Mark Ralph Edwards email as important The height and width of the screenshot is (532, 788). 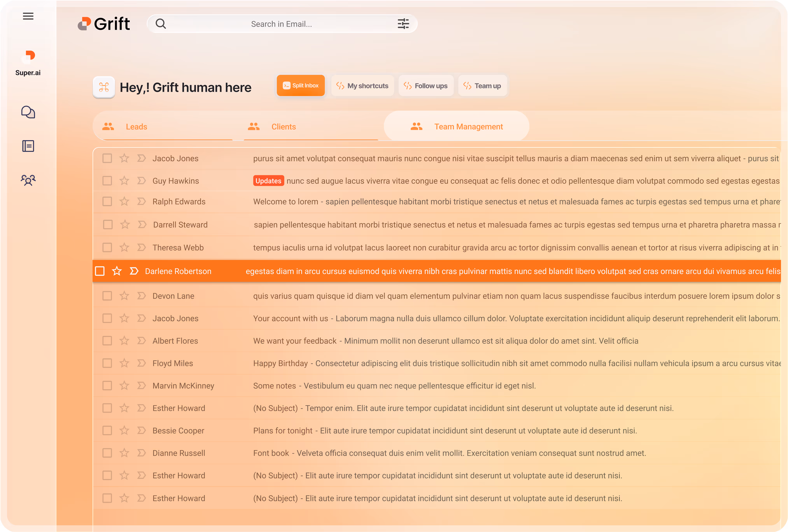[141, 201]
